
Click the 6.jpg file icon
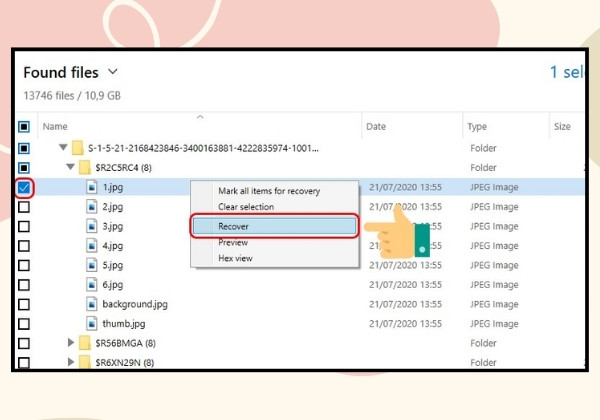point(91,285)
